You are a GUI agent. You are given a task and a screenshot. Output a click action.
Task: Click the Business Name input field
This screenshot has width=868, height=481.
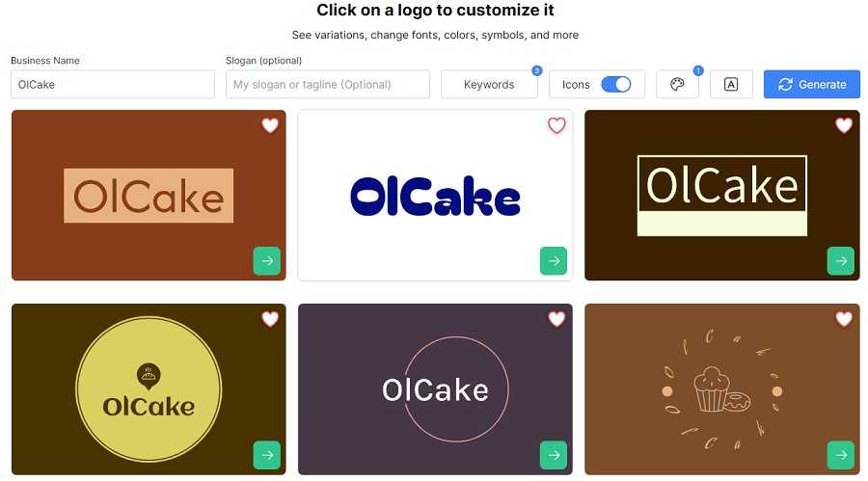click(113, 84)
